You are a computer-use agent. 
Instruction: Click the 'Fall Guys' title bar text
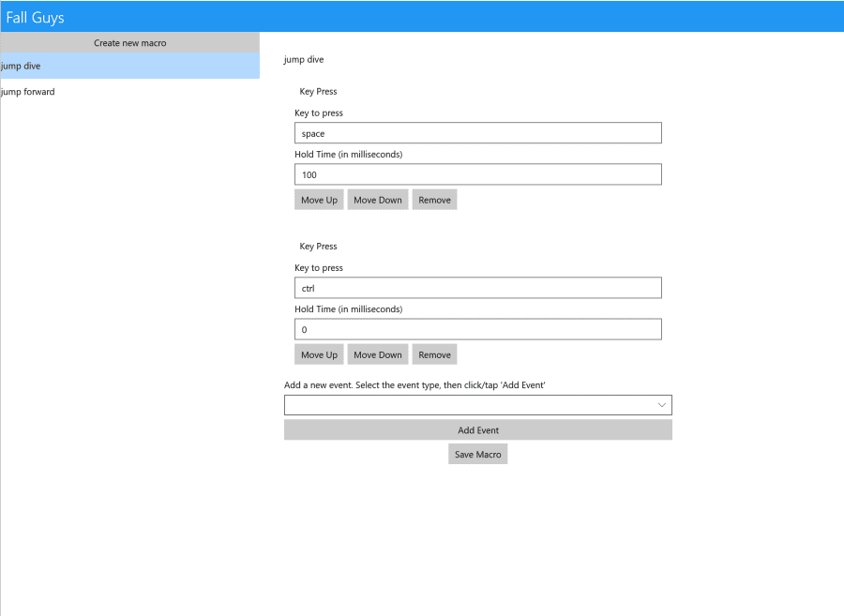click(x=35, y=16)
